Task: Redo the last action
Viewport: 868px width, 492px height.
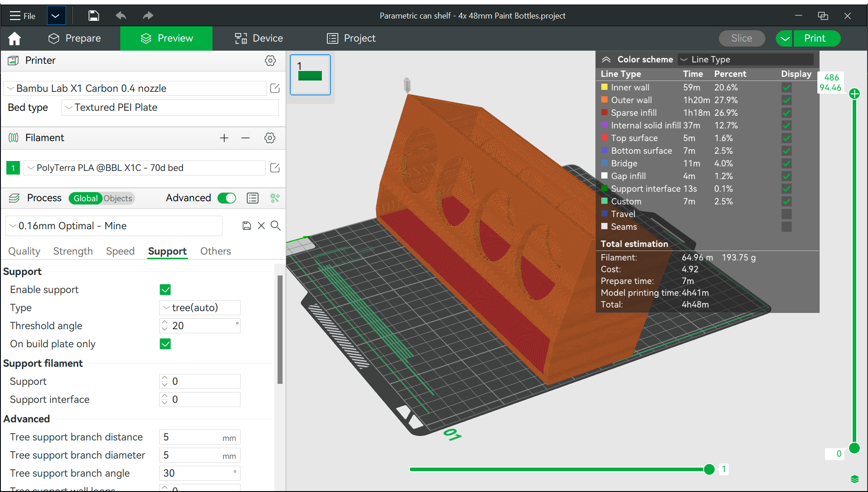Action: click(147, 15)
